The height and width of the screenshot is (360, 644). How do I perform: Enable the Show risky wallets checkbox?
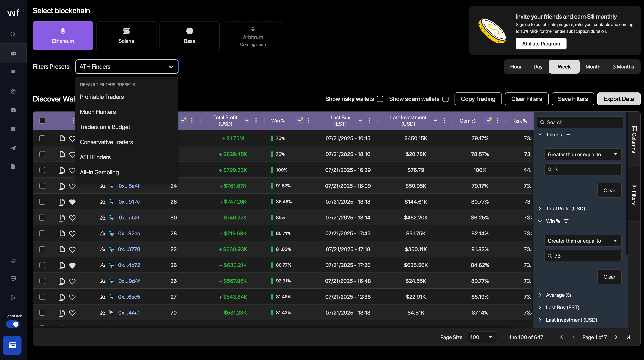pyautogui.click(x=380, y=99)
